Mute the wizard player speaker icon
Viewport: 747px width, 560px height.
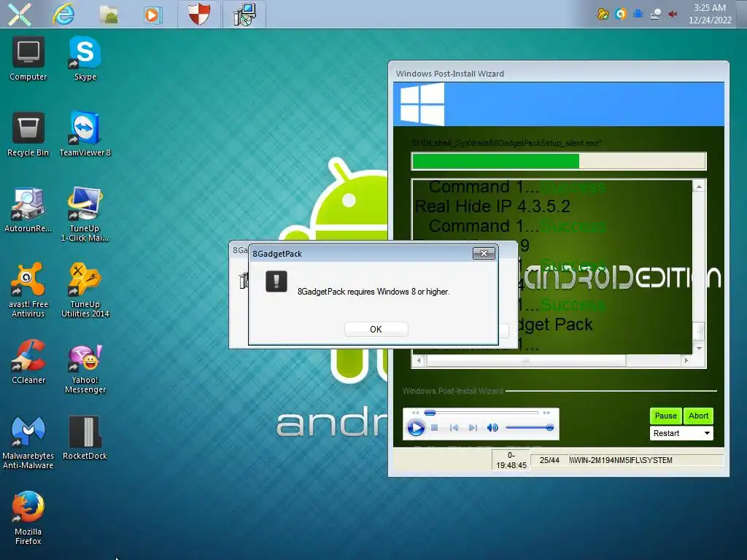click(x=492, y=427)
